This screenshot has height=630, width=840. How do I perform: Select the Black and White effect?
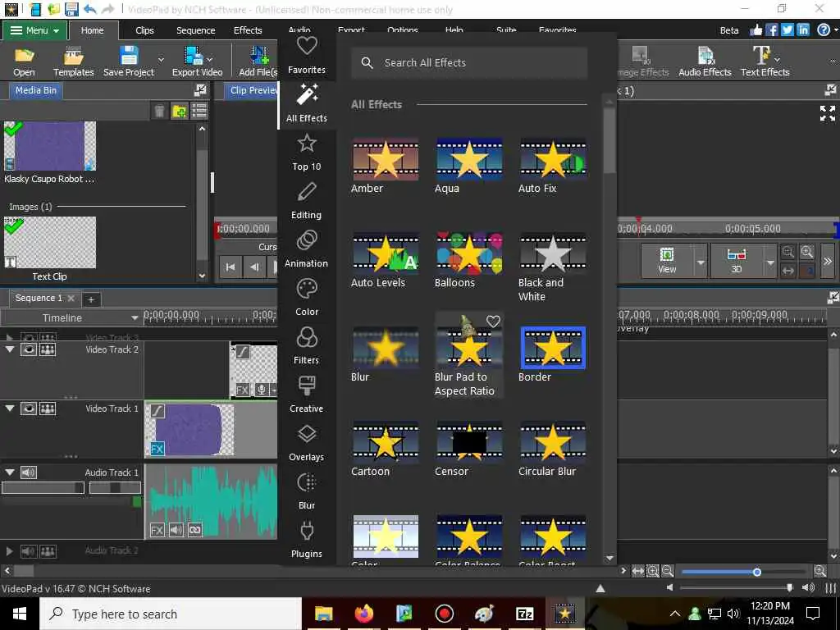coord(553,253)
